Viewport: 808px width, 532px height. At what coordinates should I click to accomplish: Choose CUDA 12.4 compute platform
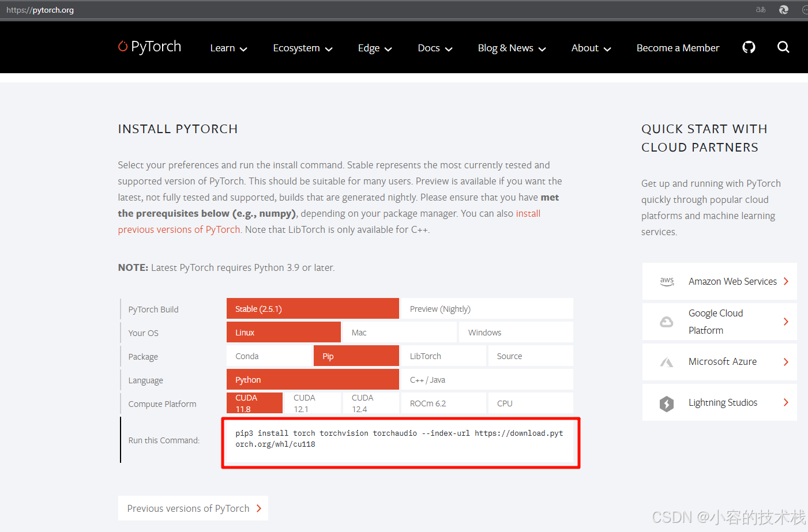click(x=371, y=403)
